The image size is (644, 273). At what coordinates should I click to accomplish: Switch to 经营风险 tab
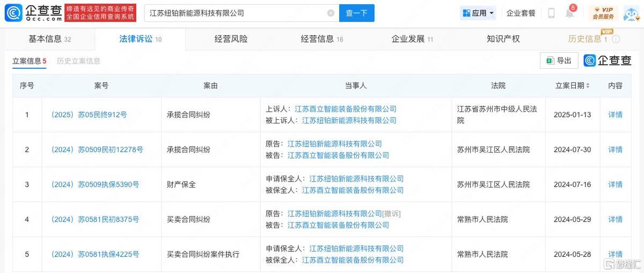tap(231, 39)
